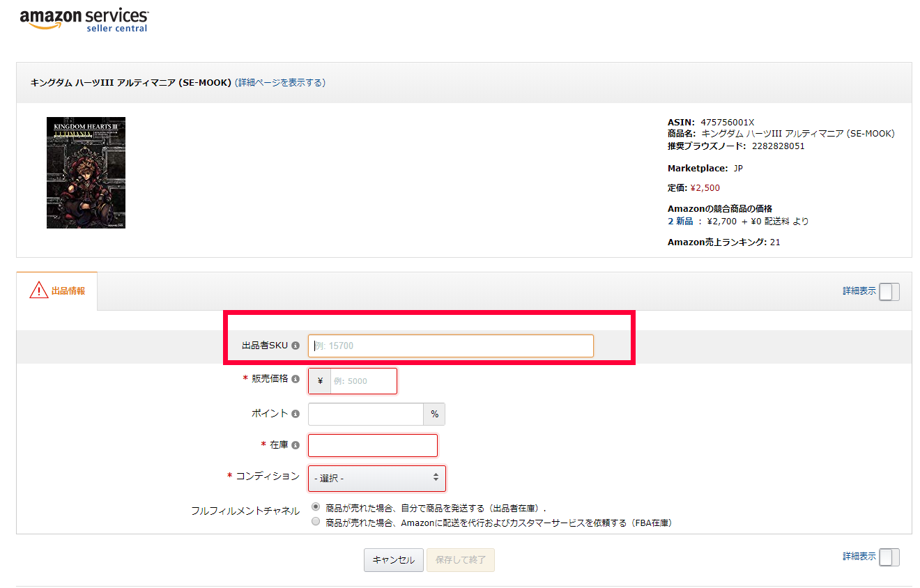Toggle the bottom 詳細表示 switch
Viewport: 920px width, 588px height.
889,557
